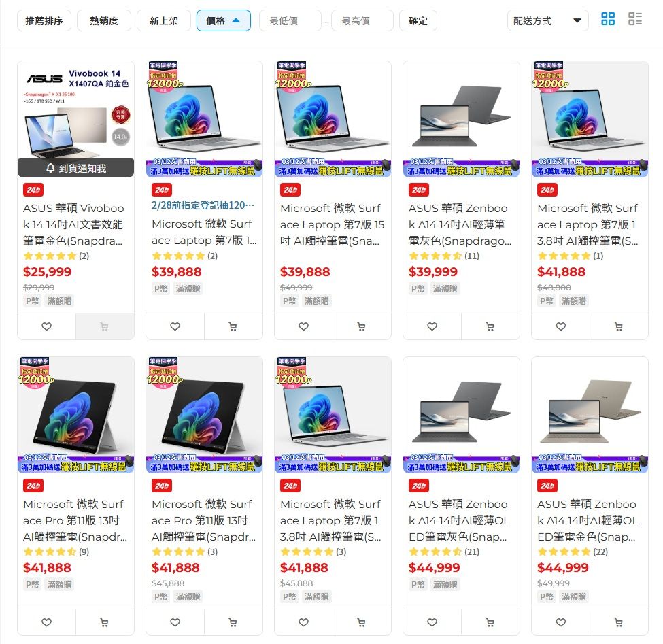Add Surface Pro 第11版 (9 reviews) to cart
This screenshot has height=644, width=663.
pos(105,622)
